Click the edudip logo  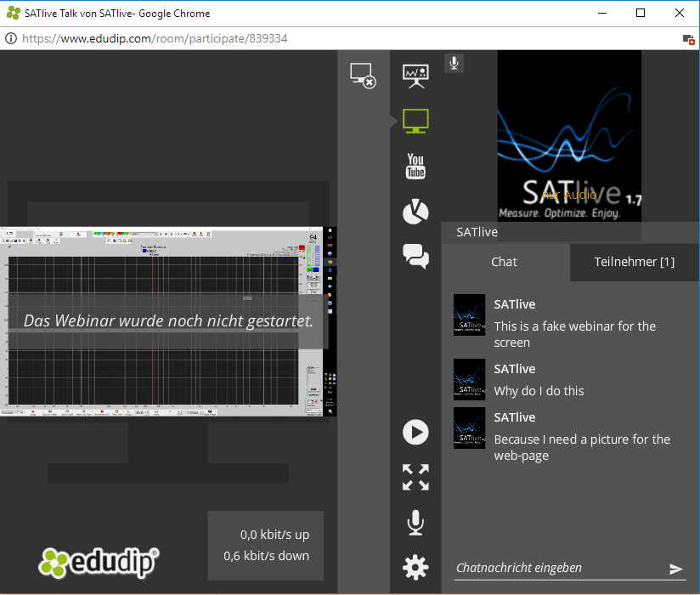pyautogui.click(x=96, y=563)
